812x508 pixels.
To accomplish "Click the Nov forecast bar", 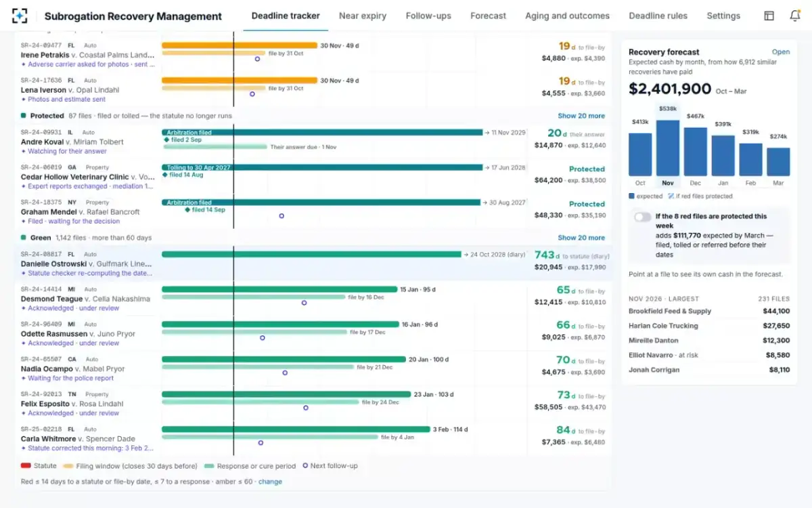I will 668,148.
